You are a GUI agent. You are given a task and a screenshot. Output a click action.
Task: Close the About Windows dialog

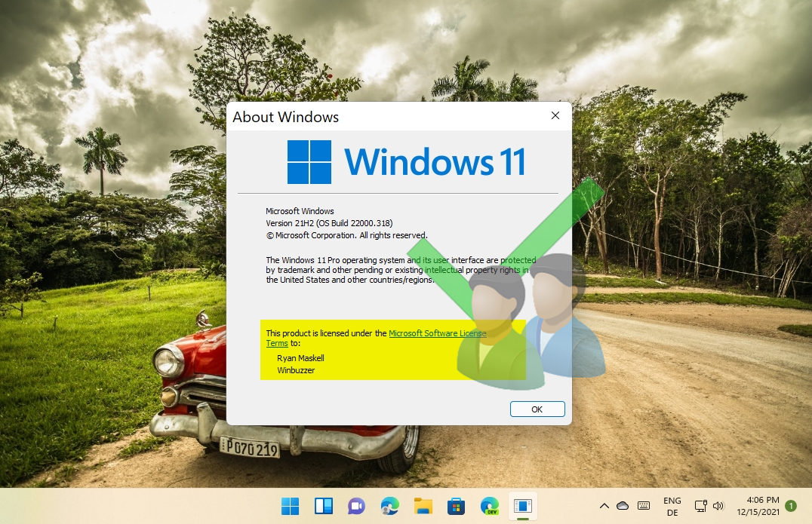[555, 115]
